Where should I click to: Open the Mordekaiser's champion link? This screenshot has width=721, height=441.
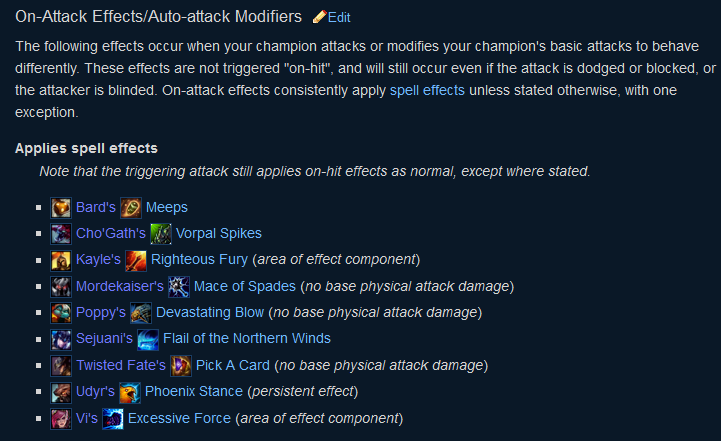[120, 286]
